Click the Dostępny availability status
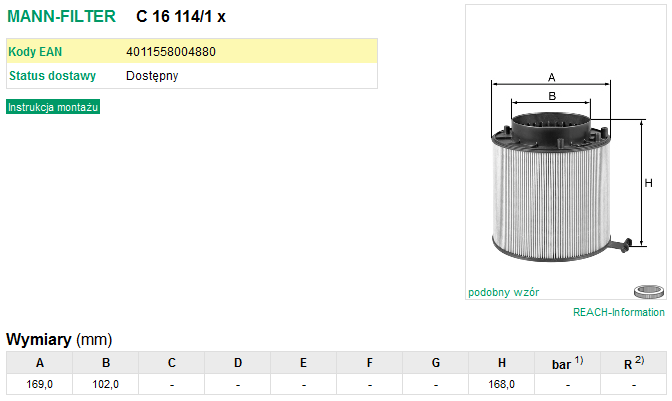This screenshot has width=672, height=401. 152,76
